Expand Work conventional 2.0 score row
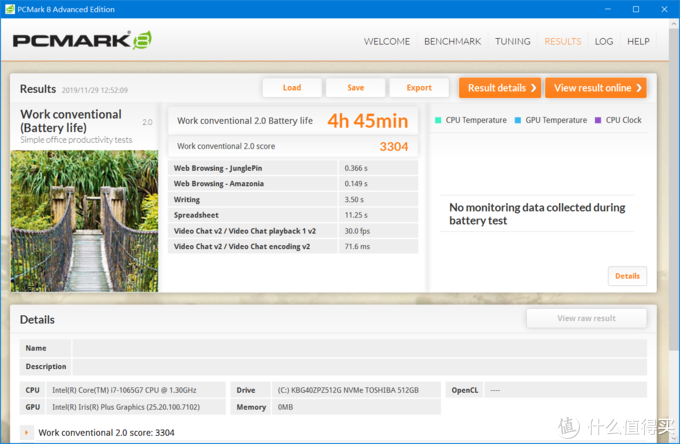Viewport: 680px width, 444px height. pyautogui.click(x=28, y=433)
